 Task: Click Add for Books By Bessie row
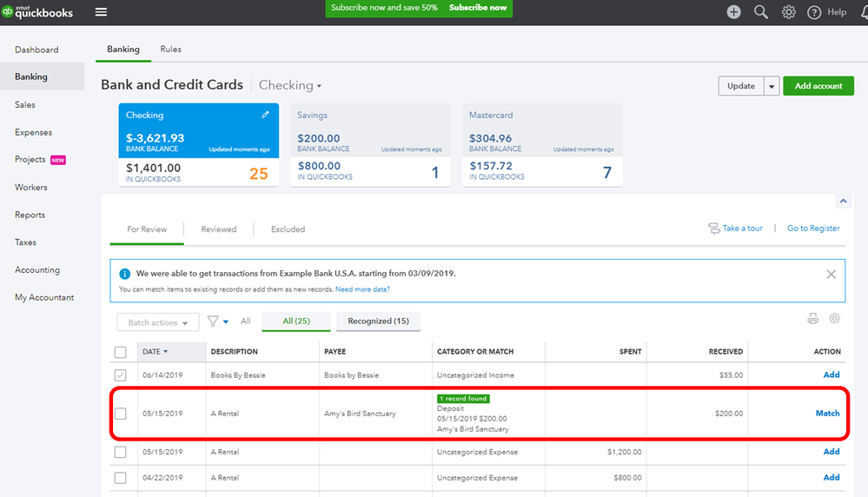tap(832, 374)
